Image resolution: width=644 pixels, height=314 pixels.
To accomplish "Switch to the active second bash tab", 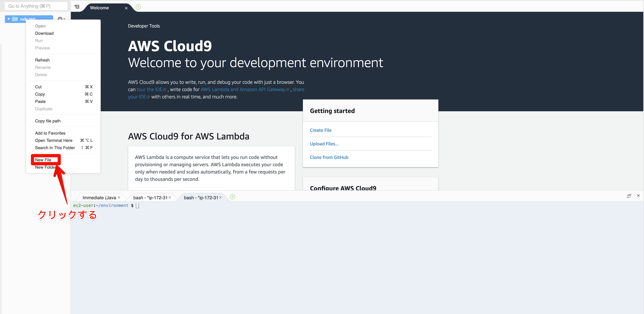I will [x=201, y=198].
